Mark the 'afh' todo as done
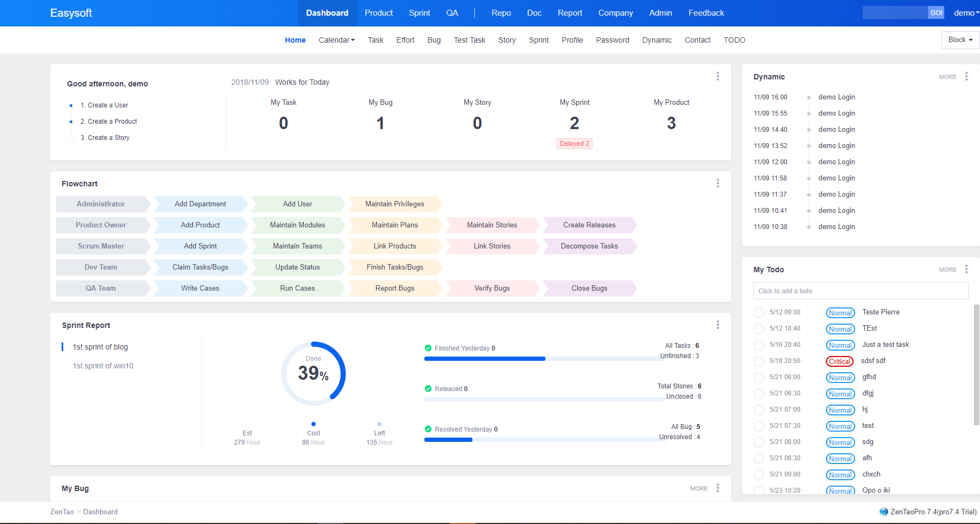 (759, 458)
